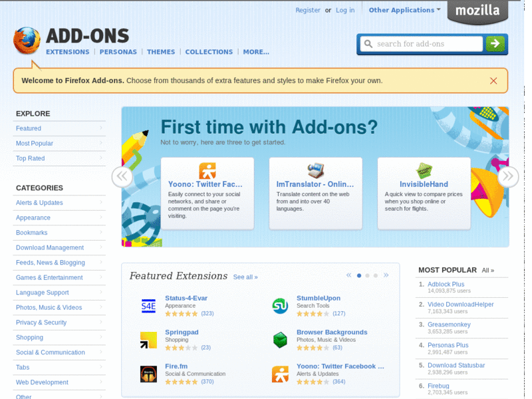Open Shopping category in sidebar

point(59,337)
